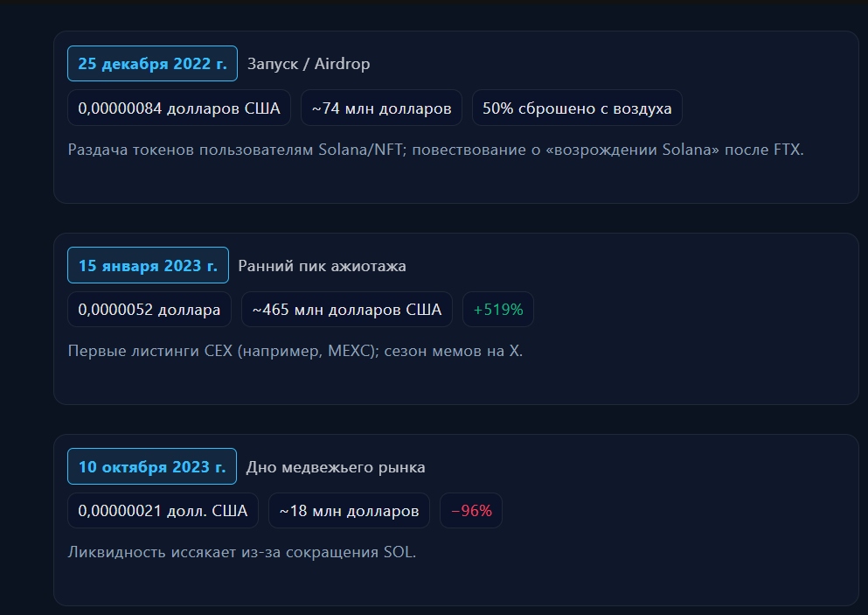The image size is (868, 615).
Task: Click the Дно медвежьего рынка heading
Action: pos(336,467)
